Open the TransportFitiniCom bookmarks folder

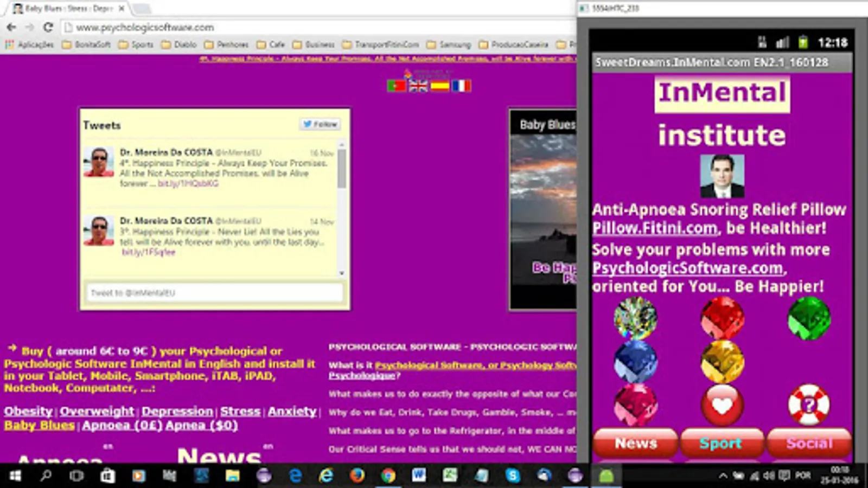point(381,44)
